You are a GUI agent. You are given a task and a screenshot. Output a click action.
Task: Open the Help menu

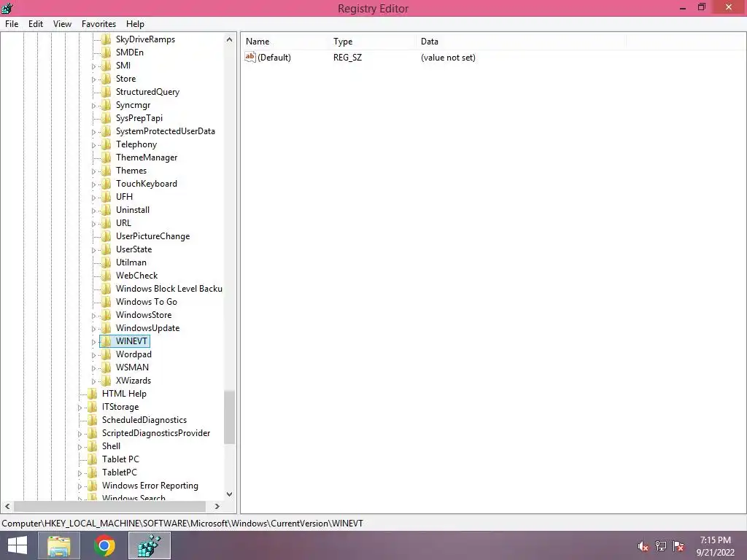click(x=135, y=24)
